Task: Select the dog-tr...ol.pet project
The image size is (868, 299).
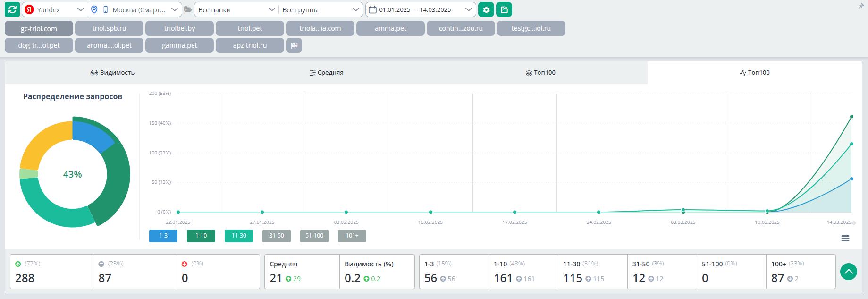Action: pos(39,45)
